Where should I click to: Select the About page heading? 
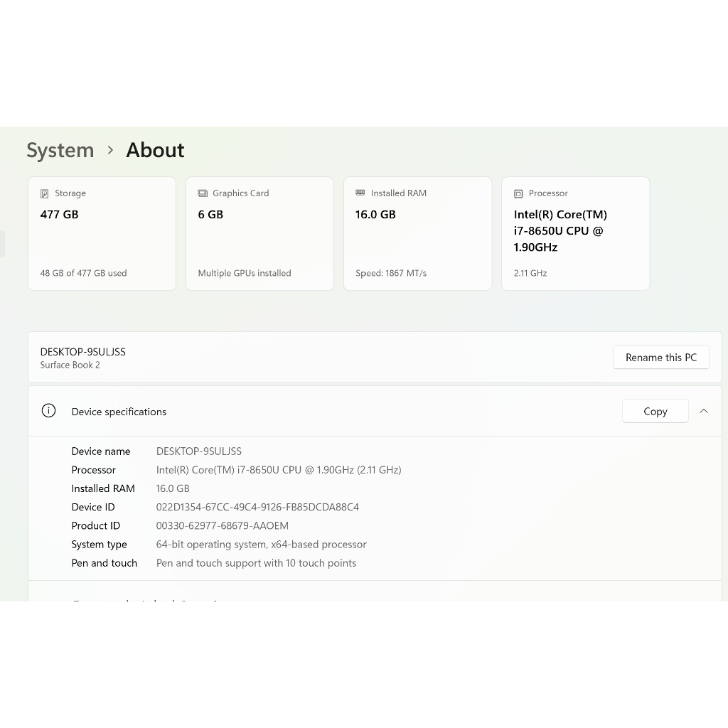click(x=155, y=150)
